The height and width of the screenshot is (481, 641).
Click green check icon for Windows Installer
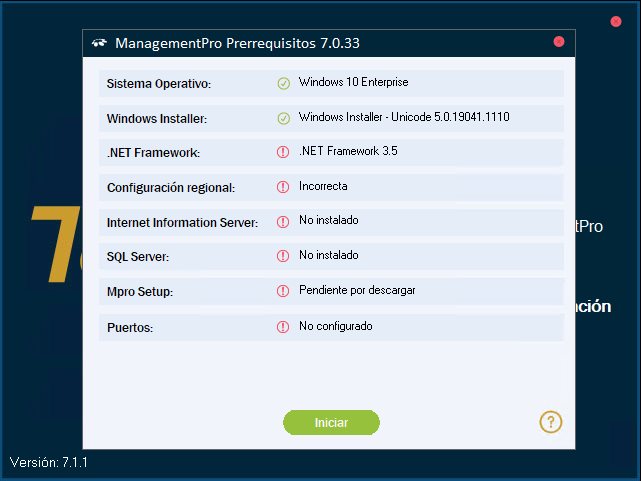pos(283,119)
